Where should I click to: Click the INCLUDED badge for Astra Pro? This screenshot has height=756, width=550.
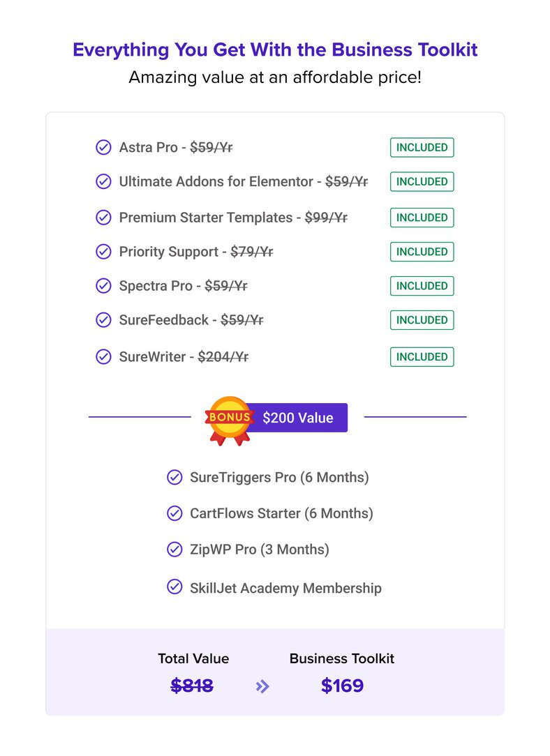point(422,148)
